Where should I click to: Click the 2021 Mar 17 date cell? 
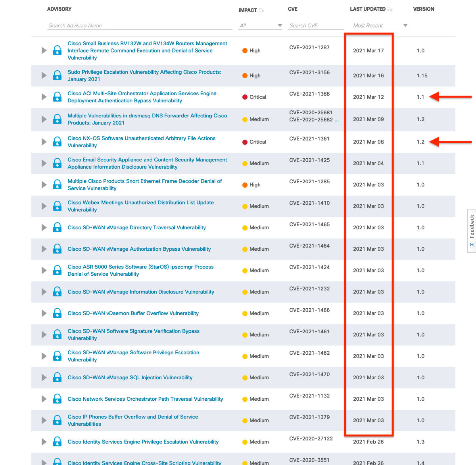coord(369,50)
